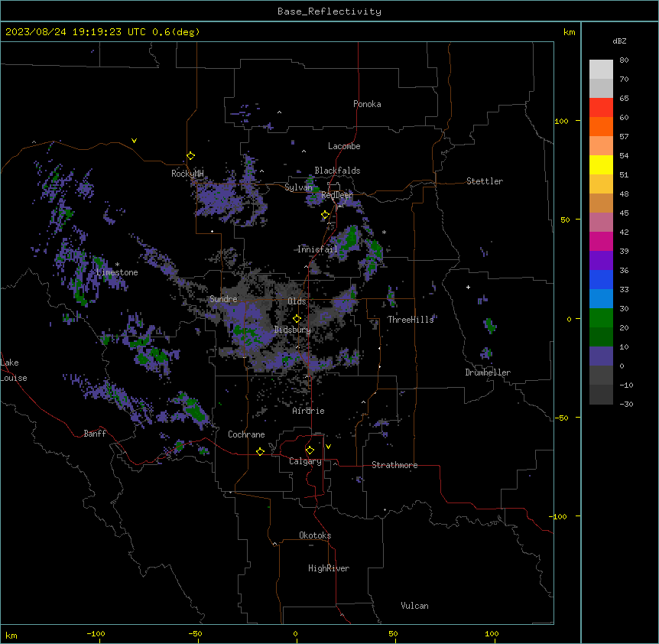Click the yellow v marker right of Calgary marker

pyautogui.click(x=328, y=447)
